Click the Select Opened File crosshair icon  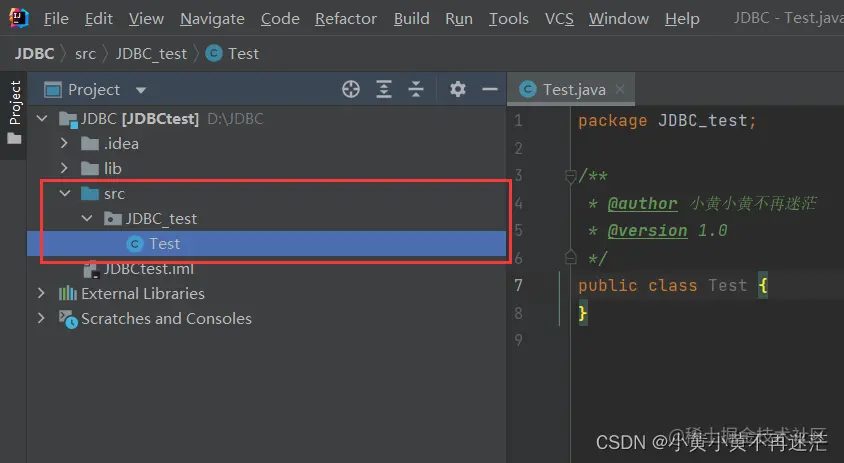(351, 89)
